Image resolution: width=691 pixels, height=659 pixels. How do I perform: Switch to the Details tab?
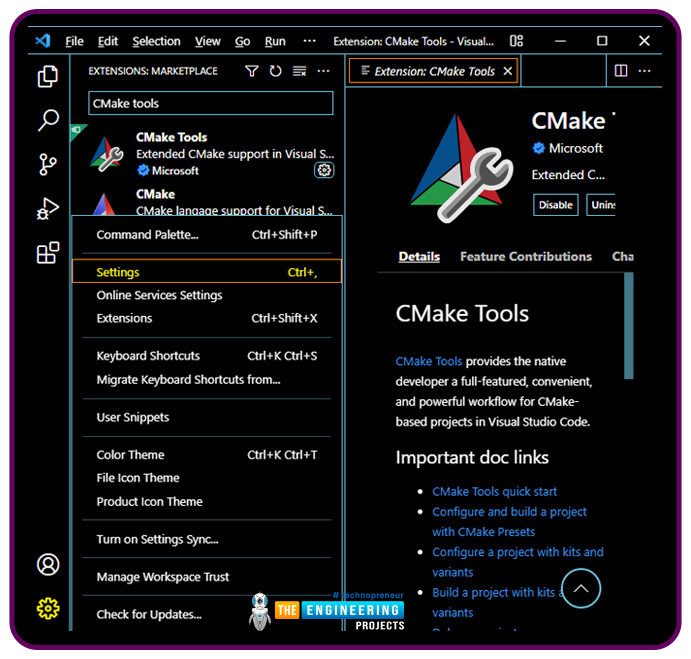pos(419,257)
